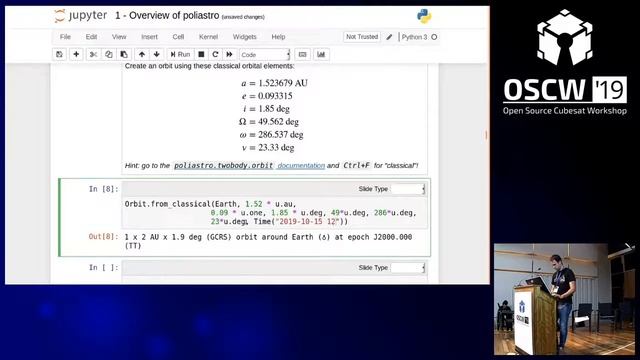The width and height of the screenshot is (640, 360).
Task: Click the bar chart slideshow icon
Action: coord(321,54)
